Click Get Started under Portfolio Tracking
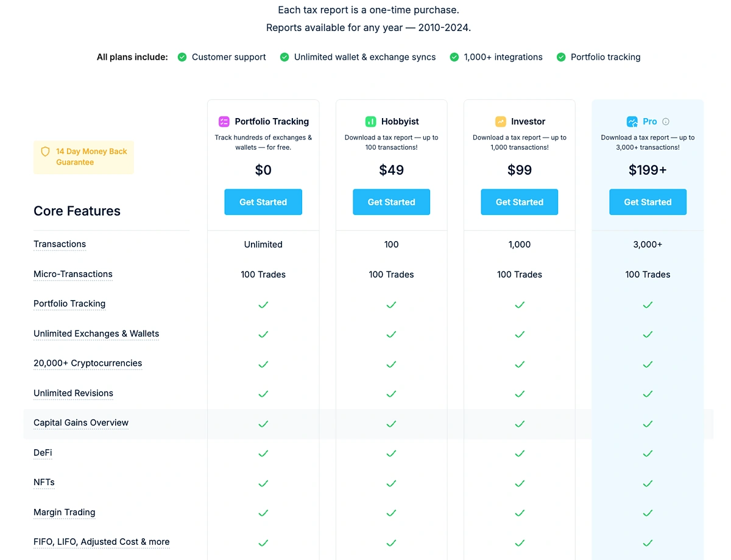 (x=263, y=201)
